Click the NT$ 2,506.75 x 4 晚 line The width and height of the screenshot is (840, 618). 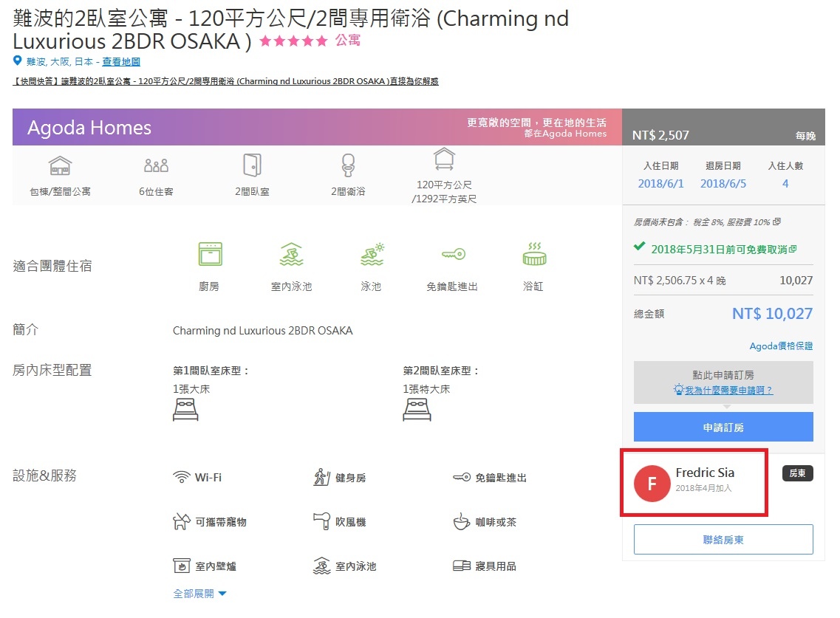point(679,281)
